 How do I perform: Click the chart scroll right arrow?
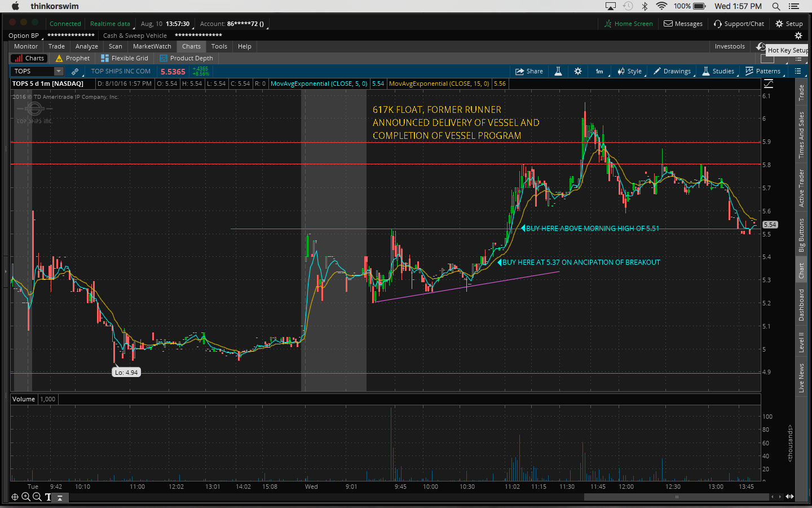tap(780, 497)
